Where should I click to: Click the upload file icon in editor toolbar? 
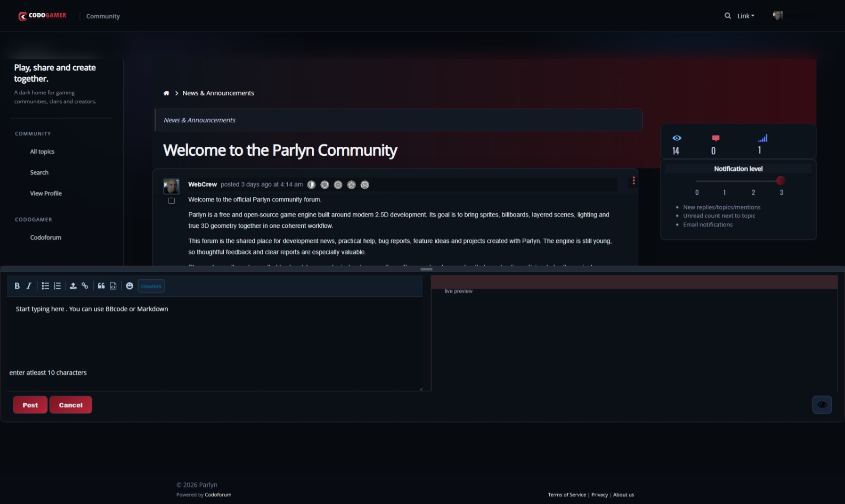pos(73,286)
